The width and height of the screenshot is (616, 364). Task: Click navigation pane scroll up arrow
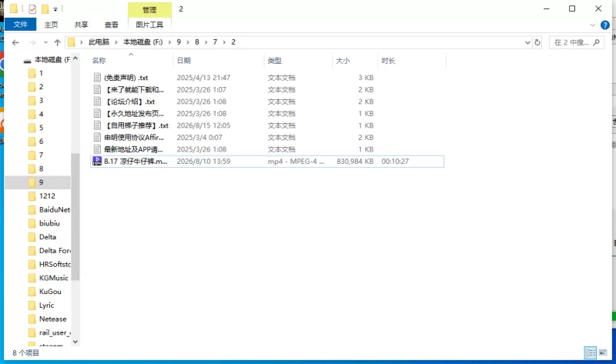pyautogui.click(x=75, y=58)
